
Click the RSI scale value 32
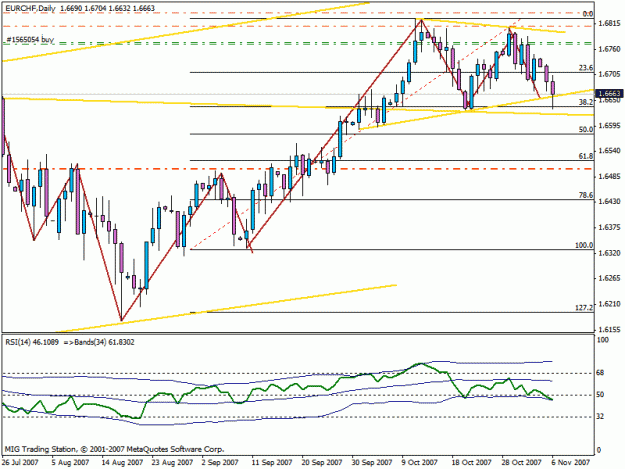click(600, 416)
